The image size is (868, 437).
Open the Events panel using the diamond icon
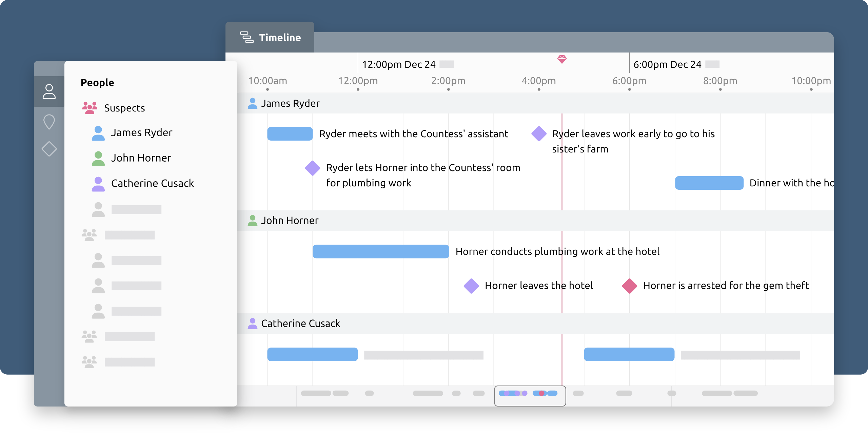49,148
